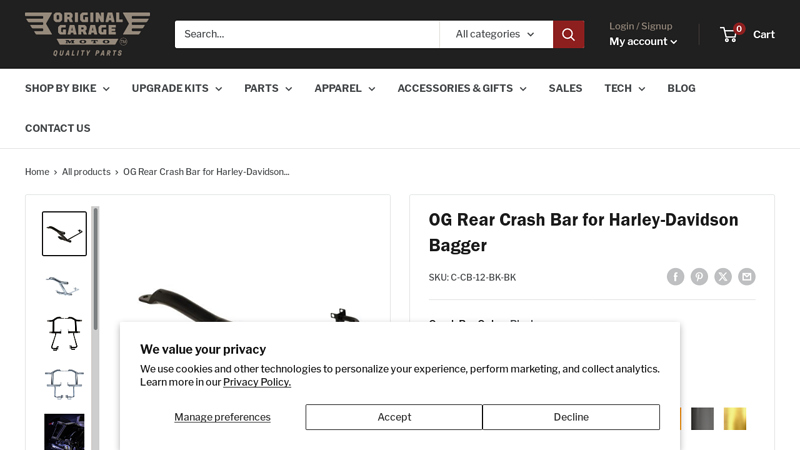Viewport: 800px width, 450px height.
Task: Expand the Upgrade Kits menu
Action: tap(176, 88)
